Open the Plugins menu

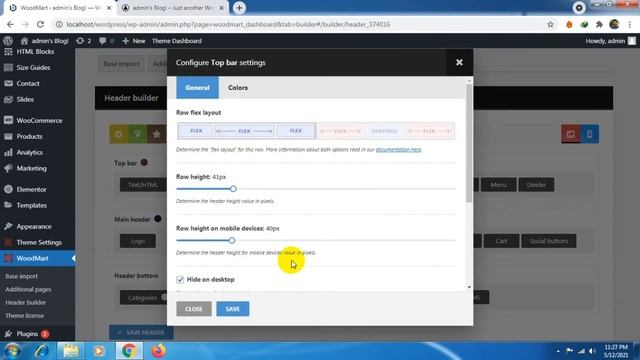(27, 334)
